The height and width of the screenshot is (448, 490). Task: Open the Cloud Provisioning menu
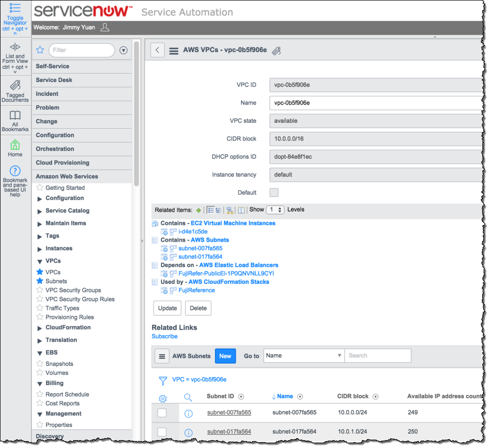tap(62, 163)
